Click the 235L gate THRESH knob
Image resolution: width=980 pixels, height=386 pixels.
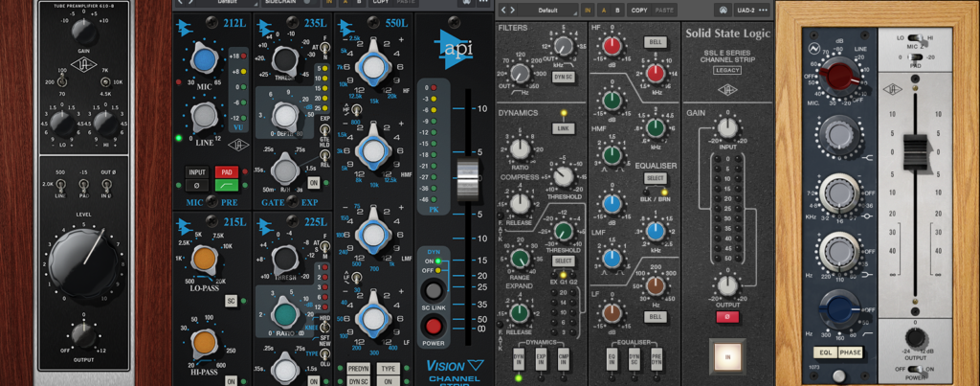(x=284, y=60)
